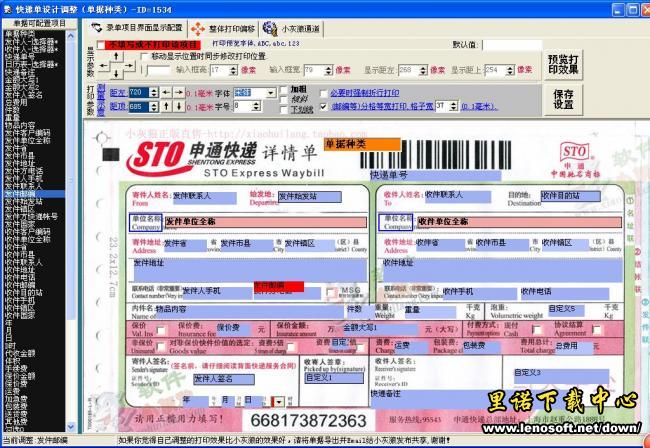Select 发件邮编 highlighted list row
Image resolution: width=650 pixels, height=448 pixels.
[34, 194]
